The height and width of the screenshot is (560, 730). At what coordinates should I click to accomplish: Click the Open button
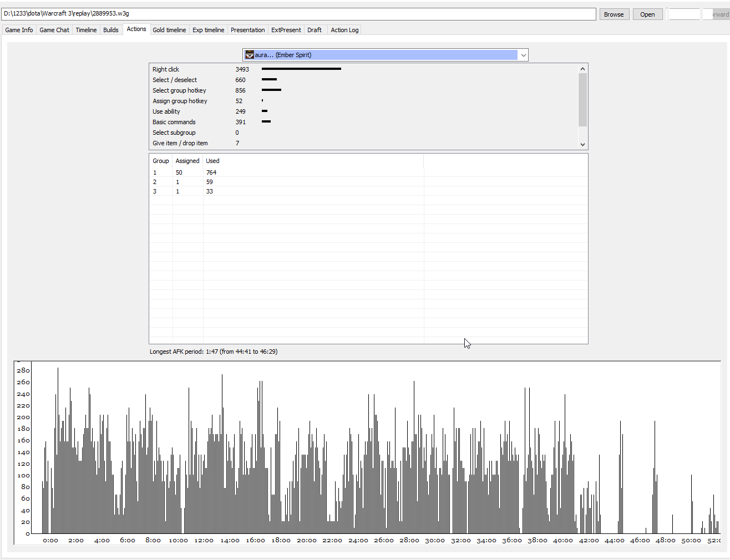click(647, 14)
